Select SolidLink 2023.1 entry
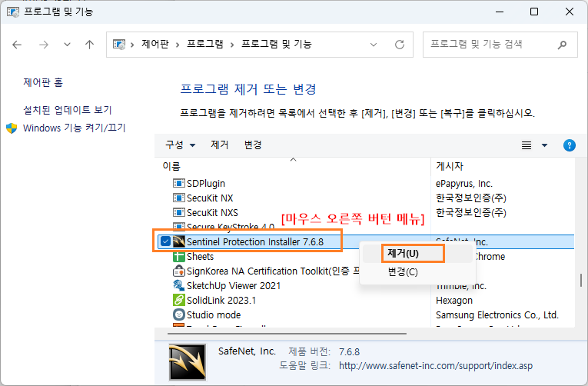 pos(221,301)
